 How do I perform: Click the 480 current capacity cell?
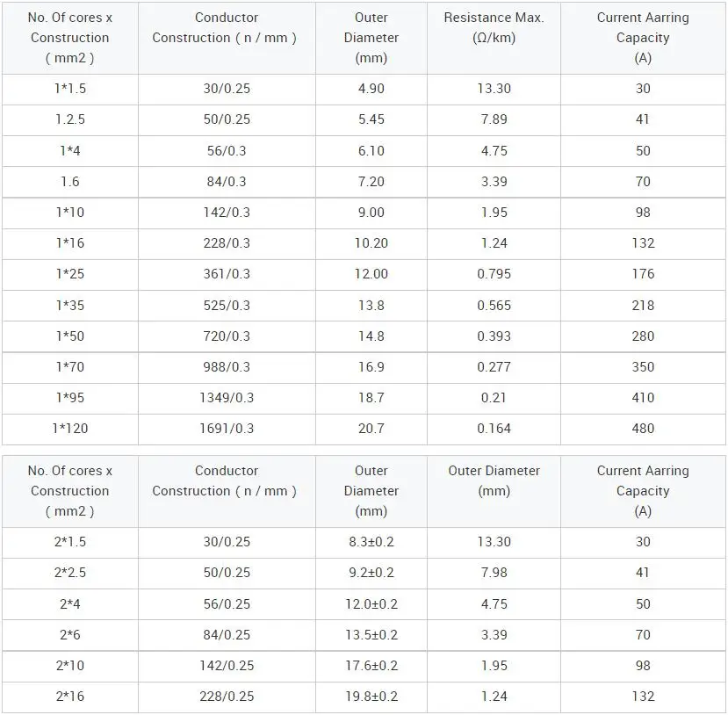[x=643, y=429]
